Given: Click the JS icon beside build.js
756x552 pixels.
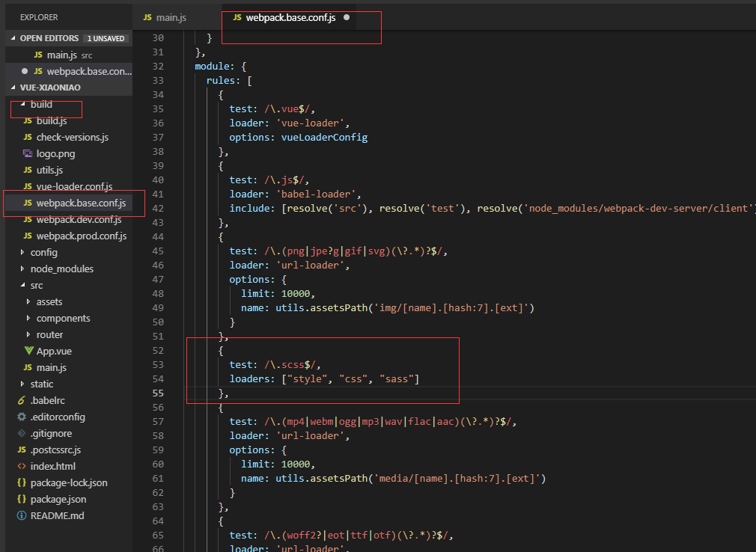Looking at the screenshot, I should (28, 120).
